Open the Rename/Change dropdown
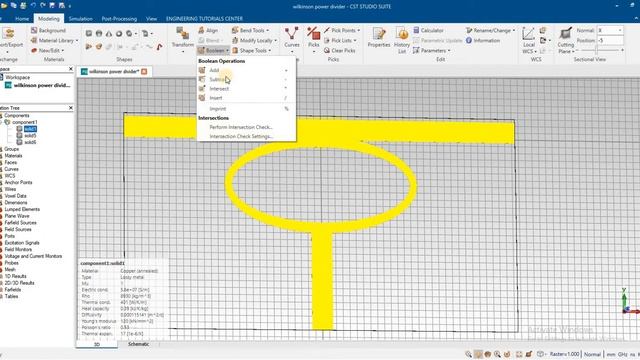The height and width of the screenshot is (360, 640). (490, 30)
